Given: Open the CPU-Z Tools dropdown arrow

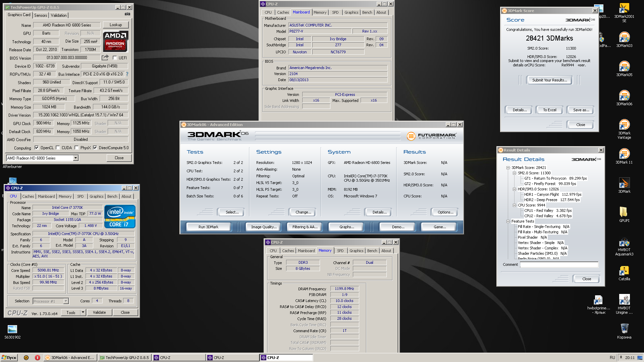Looking at the screenshot, I should click(x=83, y=312).
